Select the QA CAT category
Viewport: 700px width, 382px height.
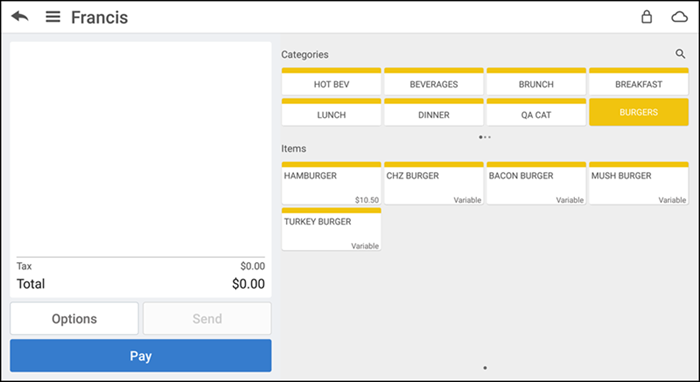[536, 112]
